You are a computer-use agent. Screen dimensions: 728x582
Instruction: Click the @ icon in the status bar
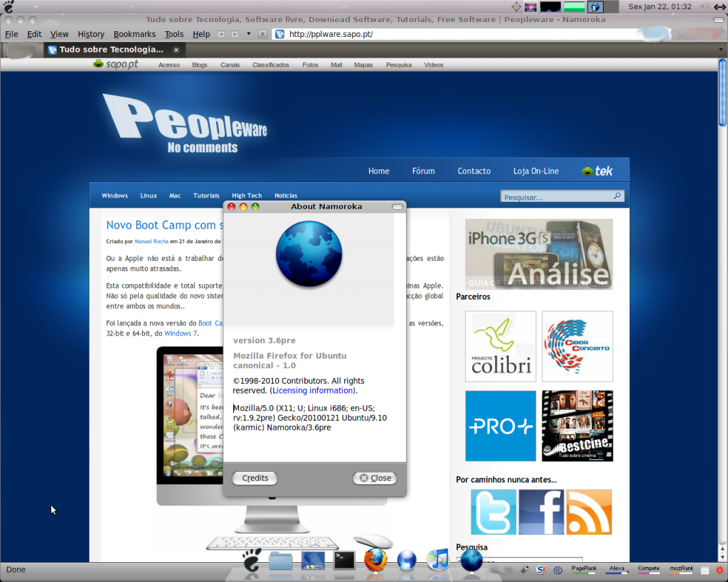point(558,569)
